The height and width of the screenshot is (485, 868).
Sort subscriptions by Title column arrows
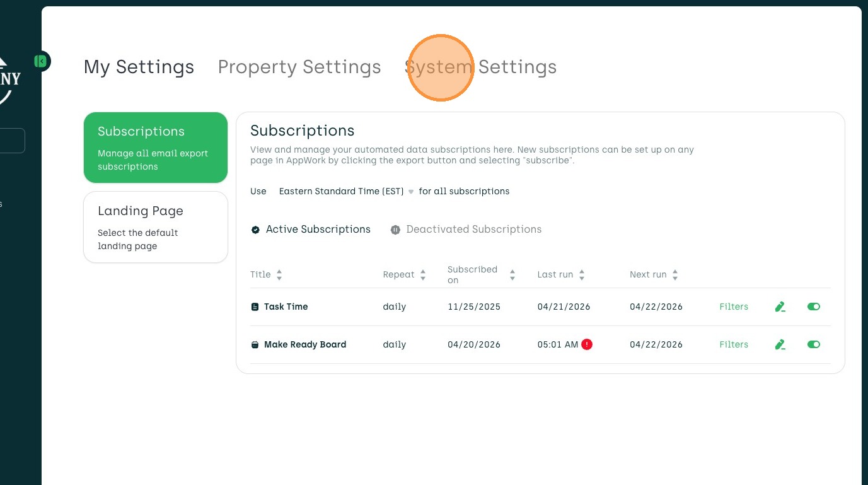pos(279,275)
